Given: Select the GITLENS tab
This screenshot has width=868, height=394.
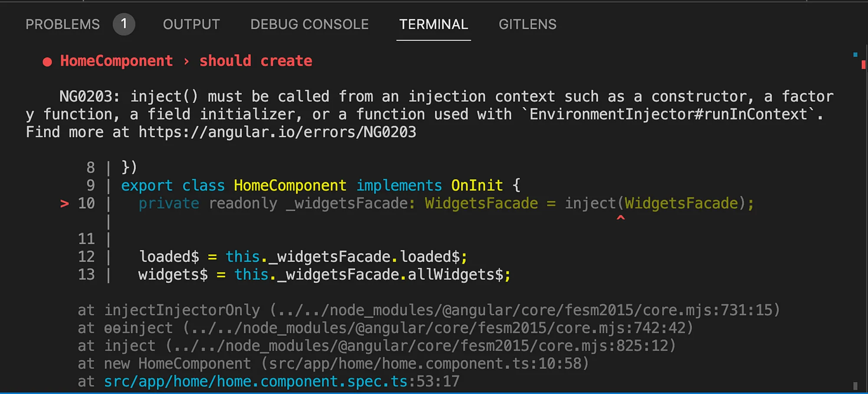Looking at the screenshot, I should 528,24.
